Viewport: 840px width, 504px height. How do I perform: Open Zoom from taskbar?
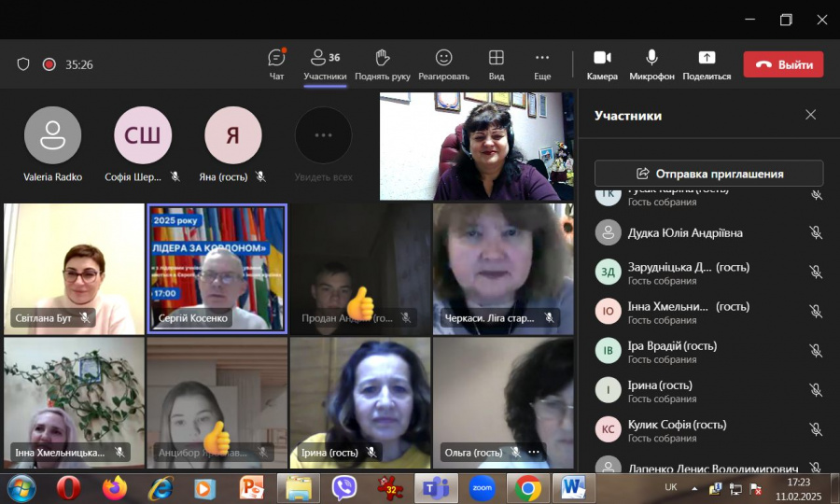tap(482, 488)
